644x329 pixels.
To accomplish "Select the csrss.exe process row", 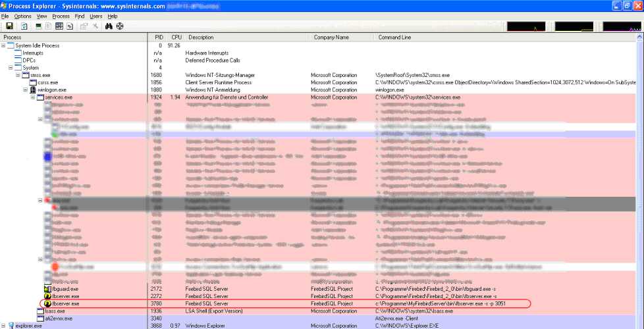I will tap(318, 82).
